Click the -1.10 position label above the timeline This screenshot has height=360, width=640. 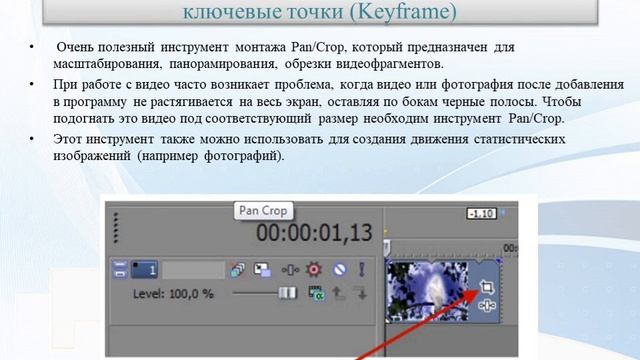[482, 213]
